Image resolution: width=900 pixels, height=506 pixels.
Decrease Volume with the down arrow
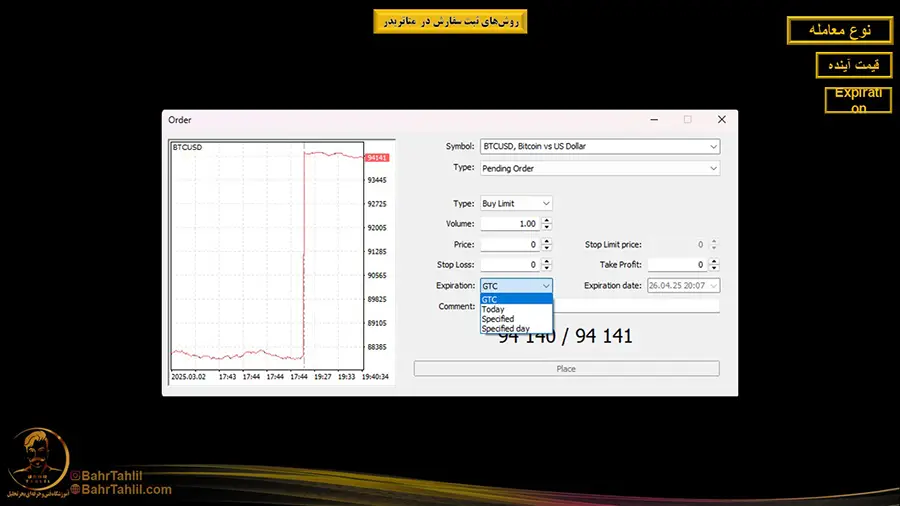point(546,227)
